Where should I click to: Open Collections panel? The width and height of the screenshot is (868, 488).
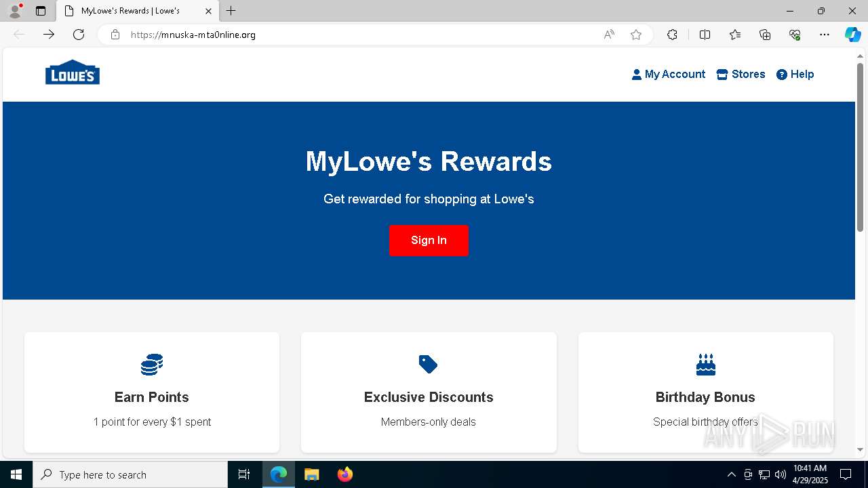(765, 35)
